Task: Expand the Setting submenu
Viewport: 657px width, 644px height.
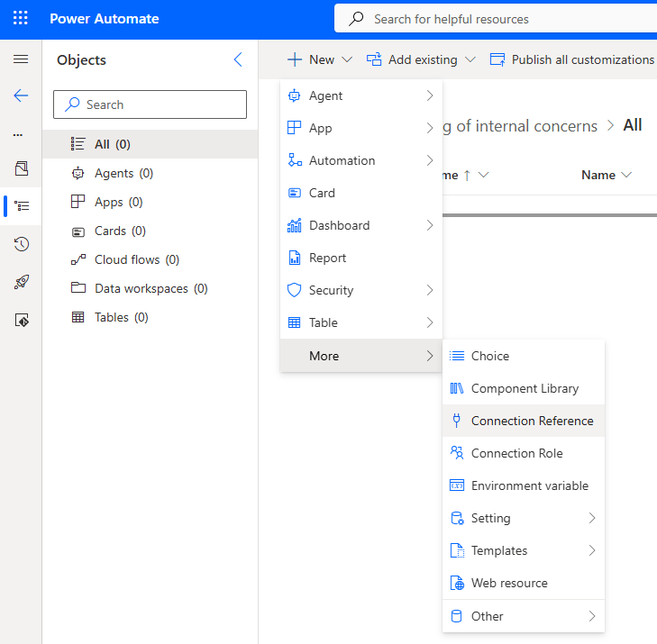Action: pyautogui.click(x=523, y=518)
